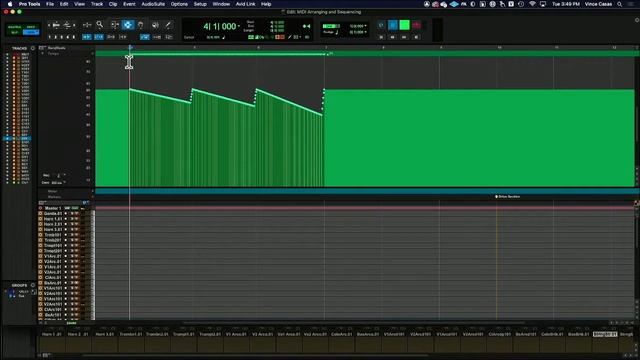The width and height of the screenshot is (640, 360).
Task: Click the MIDI zoom button
Action: coord(67,25)
